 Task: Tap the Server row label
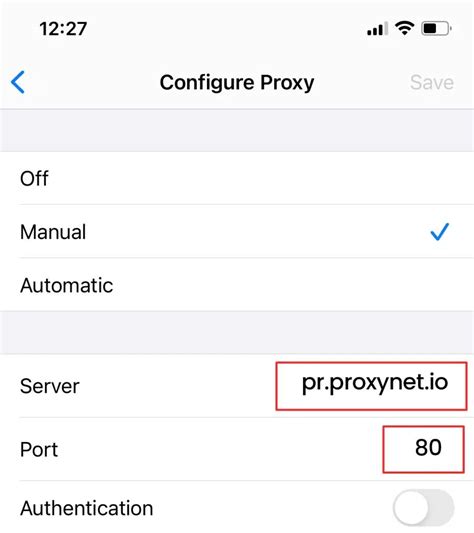click(50, 386)
